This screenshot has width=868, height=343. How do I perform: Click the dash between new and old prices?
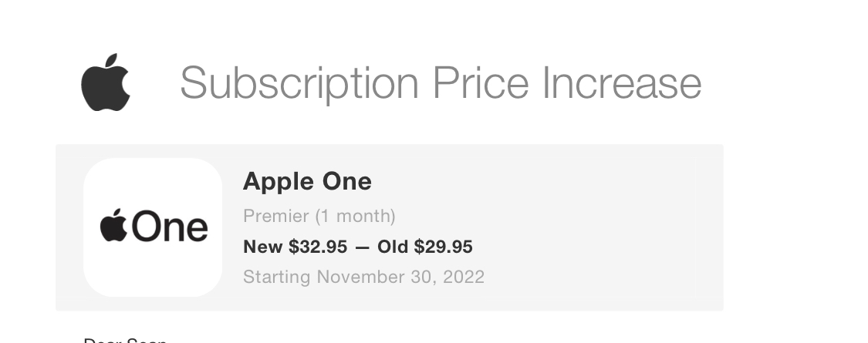(363, 248)
